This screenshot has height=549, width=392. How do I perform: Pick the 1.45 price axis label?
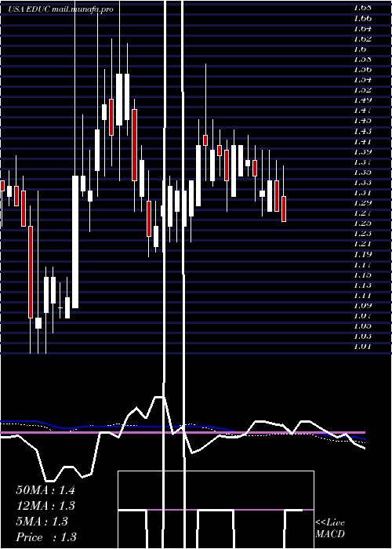[x=362, y=121]
